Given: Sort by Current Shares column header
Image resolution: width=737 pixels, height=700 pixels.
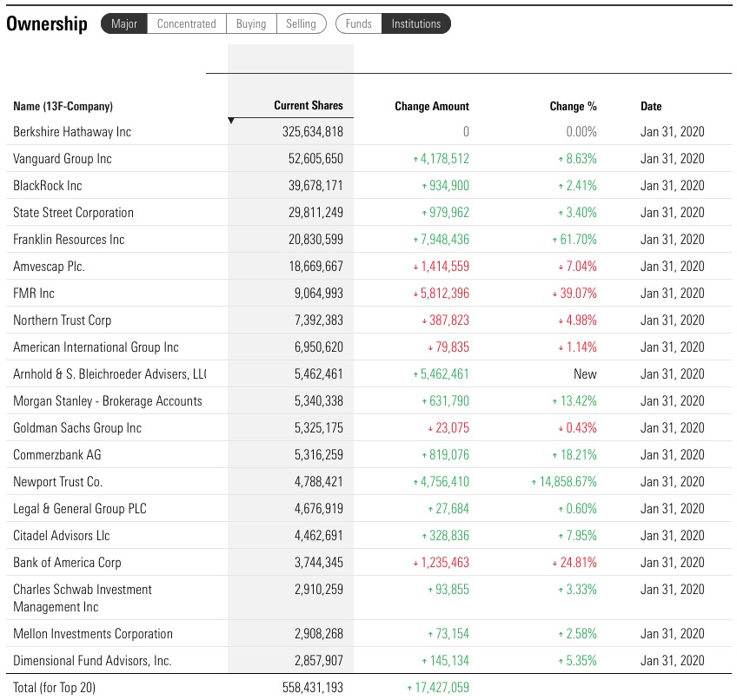Looking at the screenshot, I should [x=308, y=106].
